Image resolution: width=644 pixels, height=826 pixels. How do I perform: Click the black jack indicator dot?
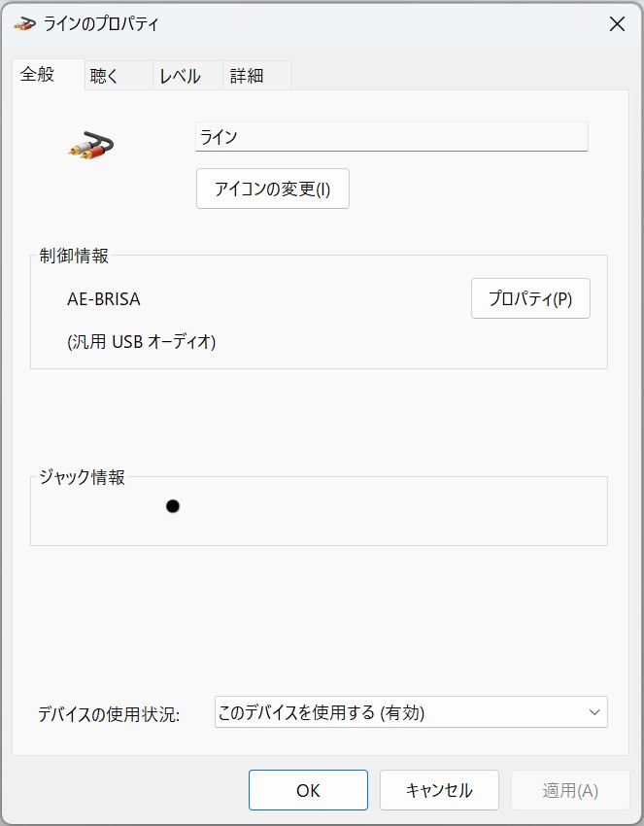click(x=173, y=506)
